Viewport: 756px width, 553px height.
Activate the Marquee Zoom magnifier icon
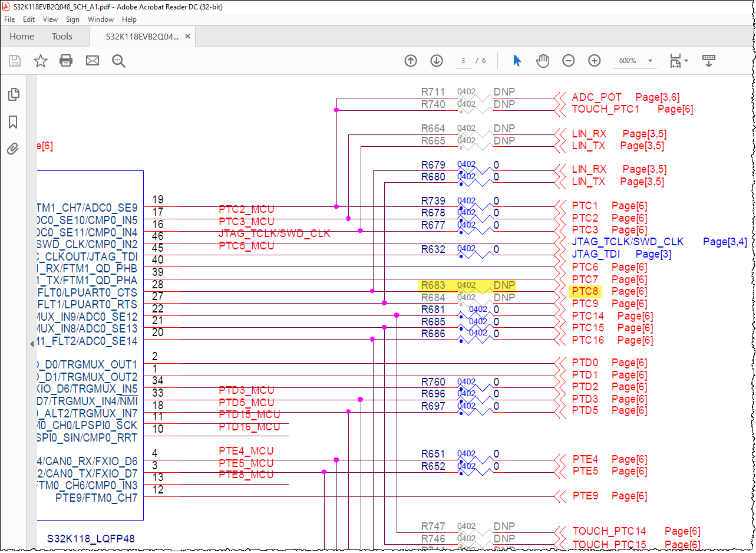point(118,60)
